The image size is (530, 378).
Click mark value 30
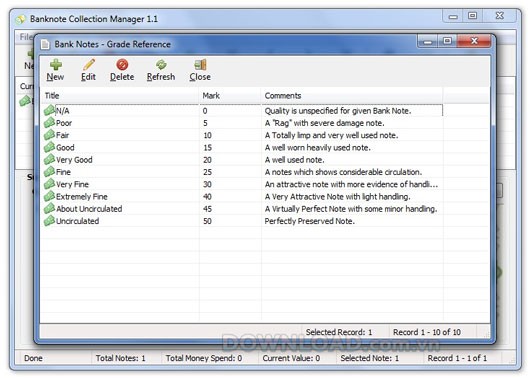(x=207, y=185)
